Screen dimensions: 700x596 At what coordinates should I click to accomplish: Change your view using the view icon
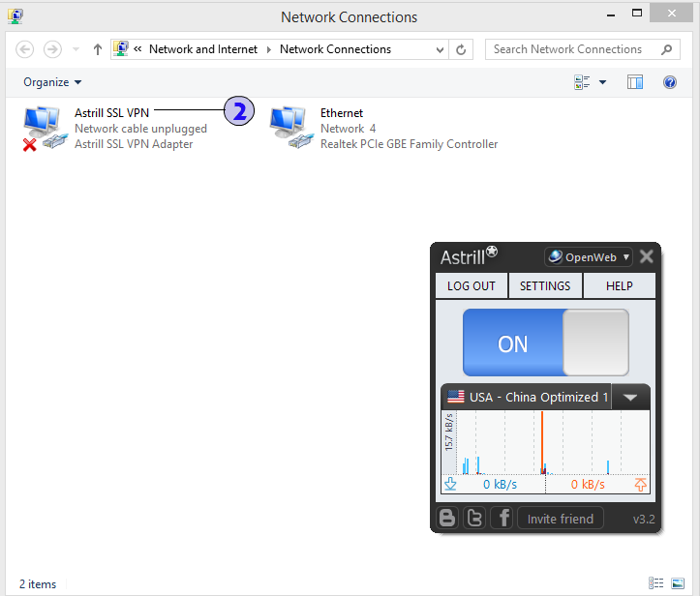(582, 82)
